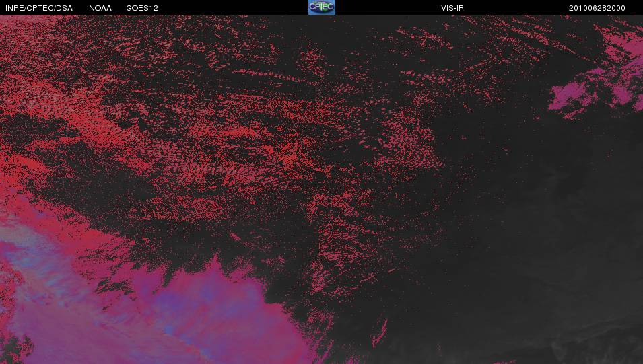Viewport: 643px width, 364px height.
Task: Click the CPTEC logo in the header
Action: (322, 7)
